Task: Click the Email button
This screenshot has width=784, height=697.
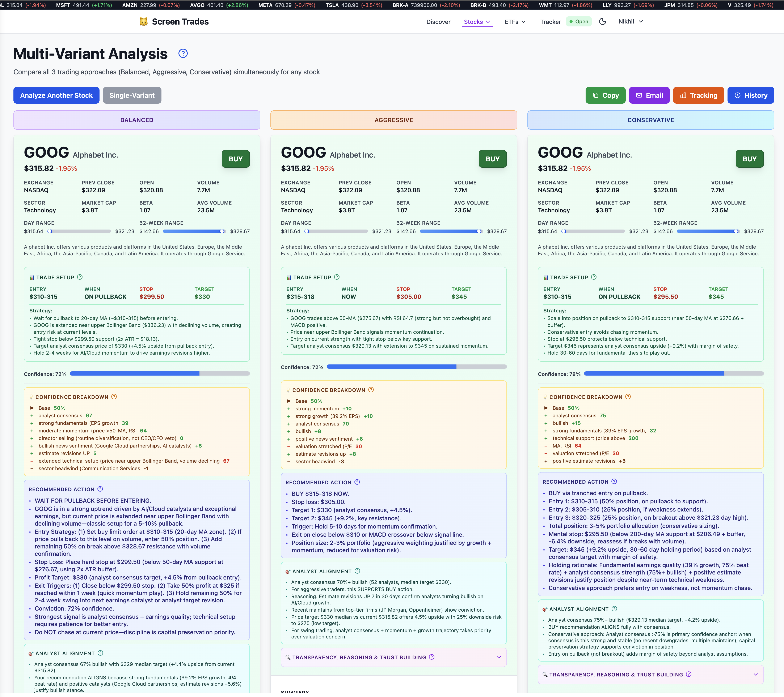Action: [x=649, y=95]
